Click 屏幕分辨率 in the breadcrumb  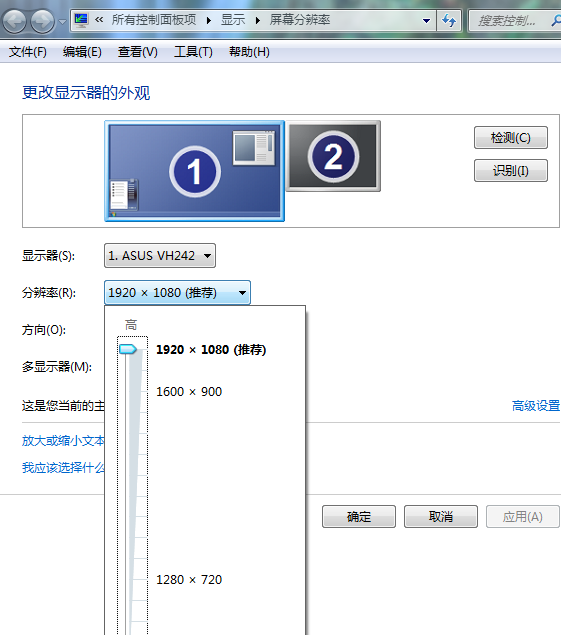click(x=300, y=20)
